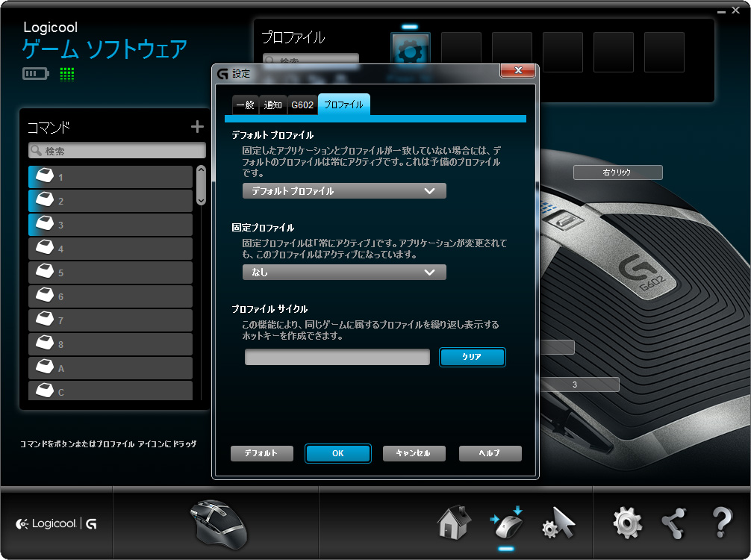Image resolution: width=751 pixels, height=560 pixels.
Task: Click the battery level indicator icon
Action: tap(35, 74)
